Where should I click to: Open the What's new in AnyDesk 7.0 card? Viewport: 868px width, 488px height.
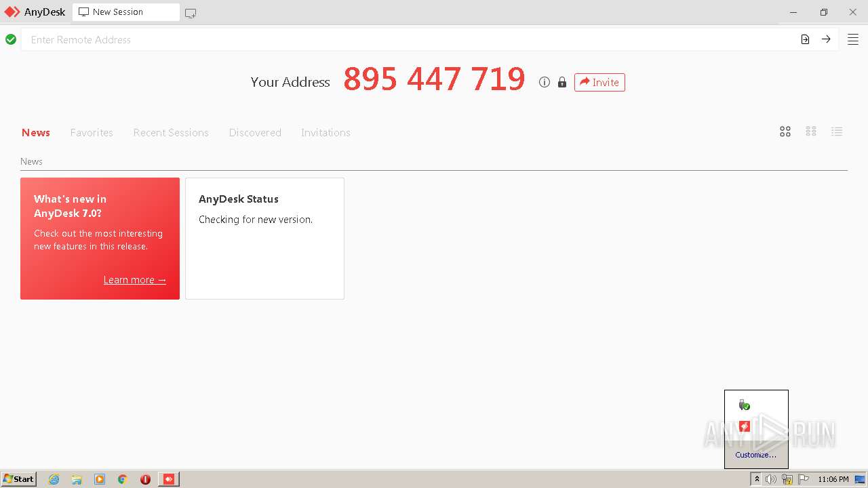(100, 239)
